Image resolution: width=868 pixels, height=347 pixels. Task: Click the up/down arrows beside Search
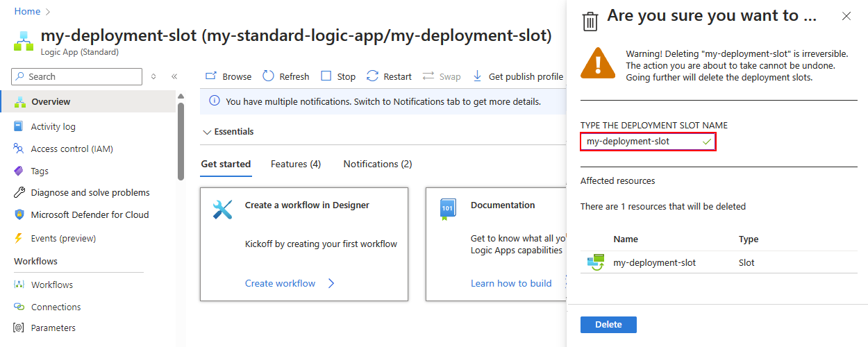(153, 76)
